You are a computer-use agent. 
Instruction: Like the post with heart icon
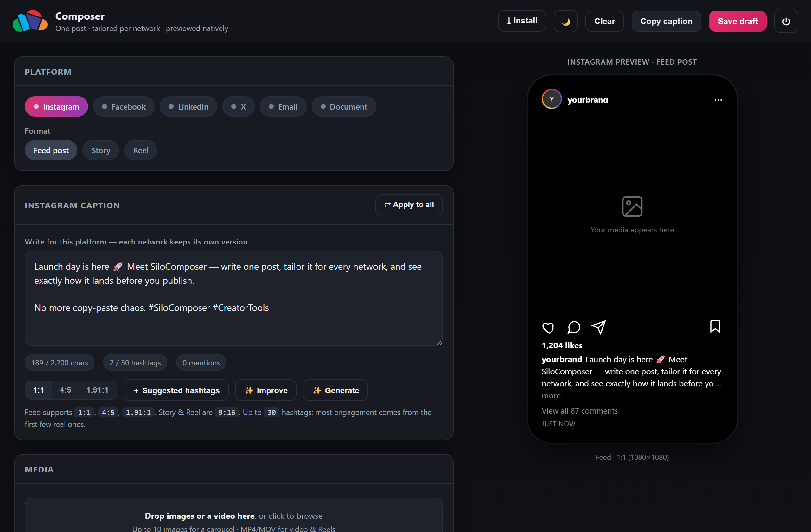(x=548, y=328)
